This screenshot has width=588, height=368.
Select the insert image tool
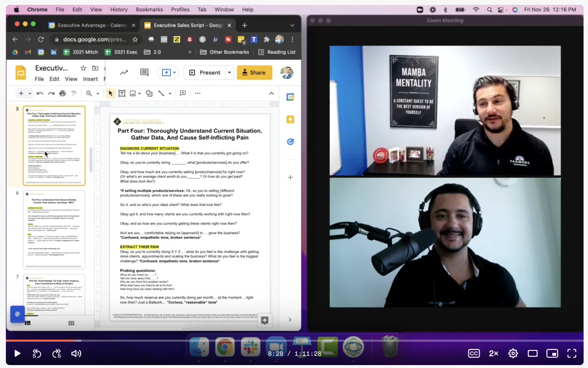133,93
